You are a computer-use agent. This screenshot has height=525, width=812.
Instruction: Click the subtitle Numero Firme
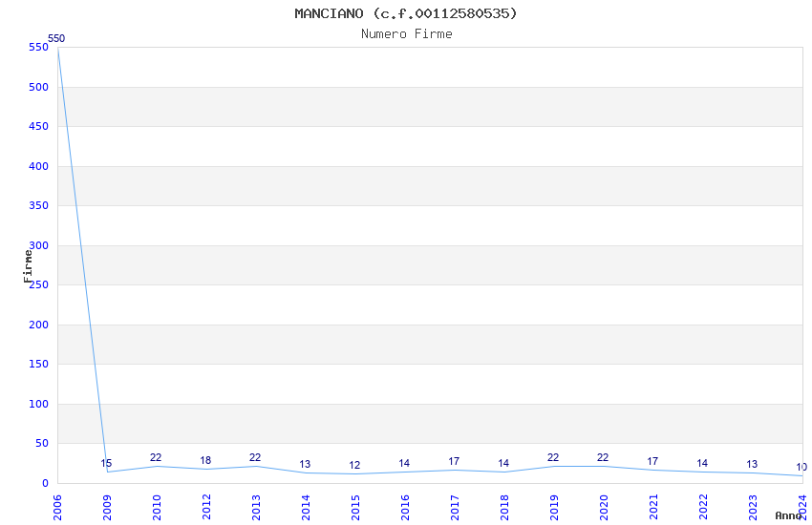click(x=407, y=34)
